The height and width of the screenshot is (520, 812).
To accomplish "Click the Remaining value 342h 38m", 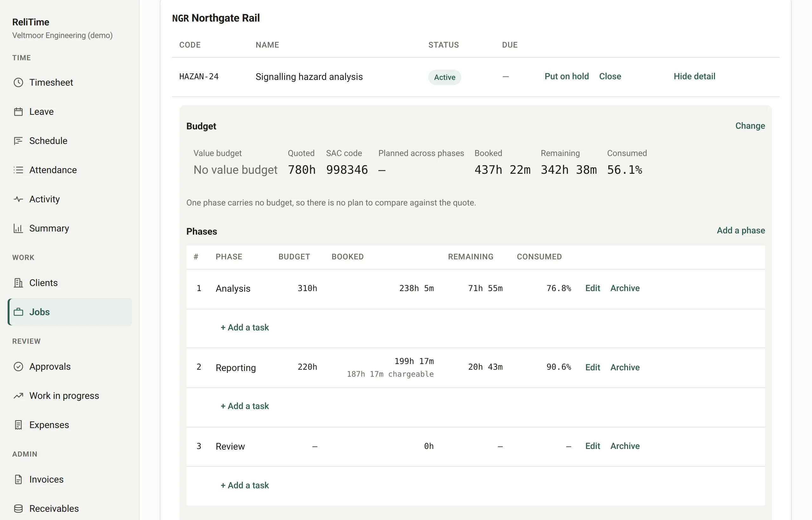I will (568, 170).
